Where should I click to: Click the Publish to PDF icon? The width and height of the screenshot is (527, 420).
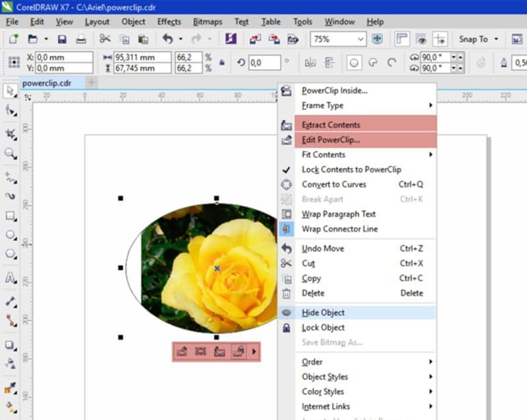(x=292, y=39)
